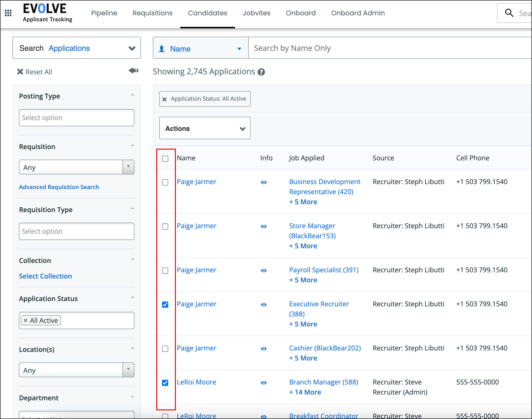Click help question mark next to Applications count
This screenshot has width=532, height=419.
click(x=261, y=72)
